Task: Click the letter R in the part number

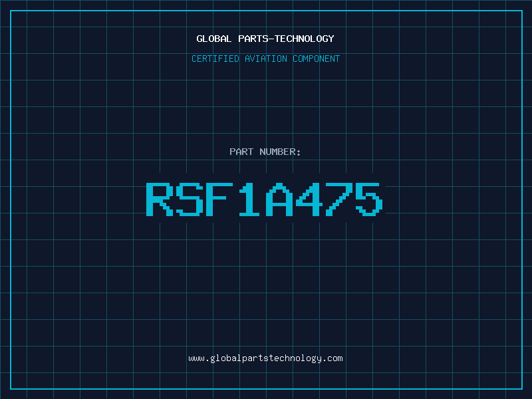Action: point(160,199)
